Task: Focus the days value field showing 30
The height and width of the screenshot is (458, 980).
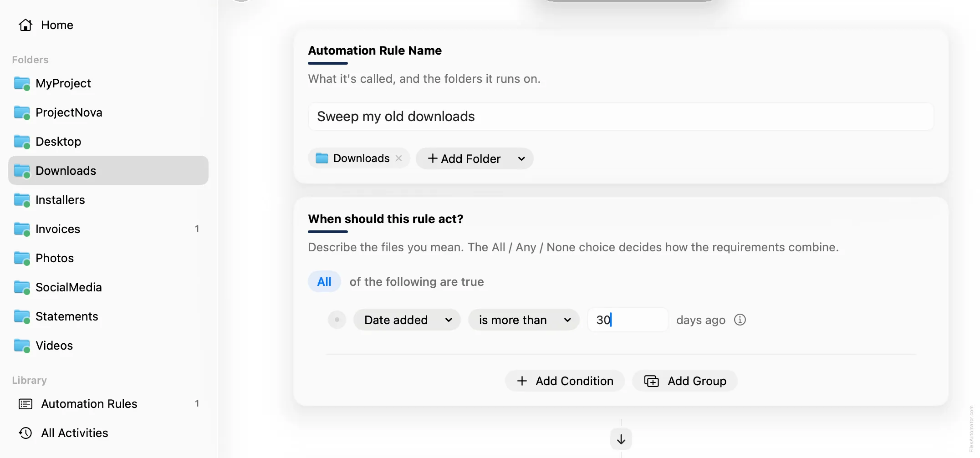Action: click(x=628, y=320)
